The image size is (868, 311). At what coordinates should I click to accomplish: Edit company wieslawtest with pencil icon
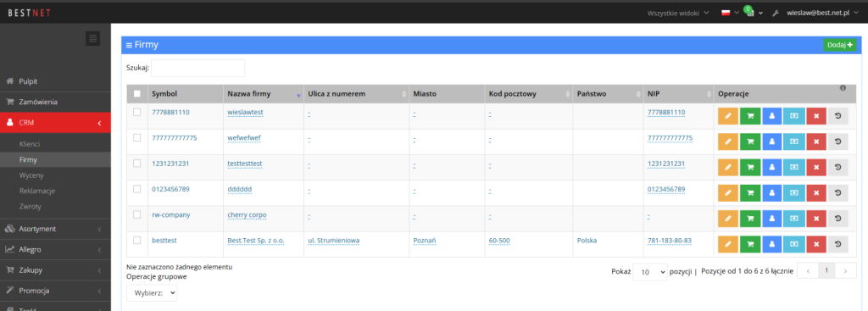tap(728, 116)
